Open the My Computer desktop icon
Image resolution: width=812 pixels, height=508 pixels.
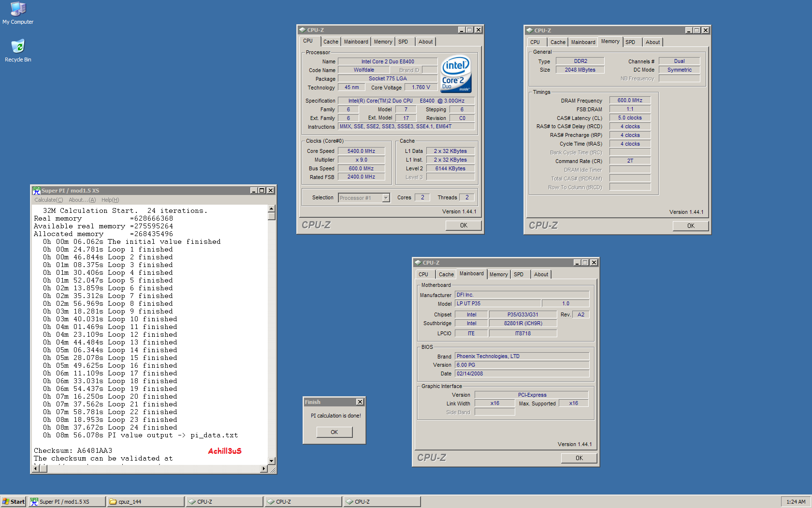click(x=18, y=13)
